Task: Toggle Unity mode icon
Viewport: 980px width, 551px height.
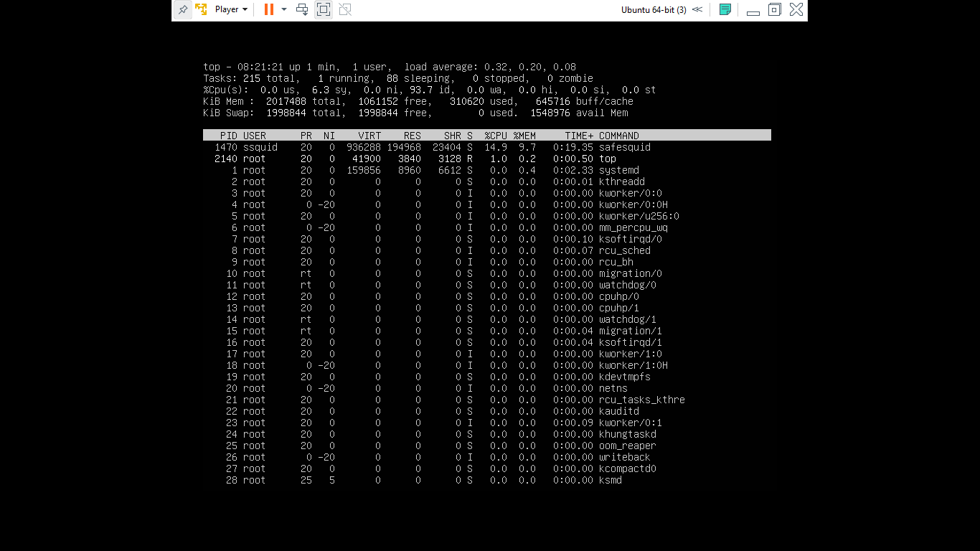Action: (x=345, y=10)
